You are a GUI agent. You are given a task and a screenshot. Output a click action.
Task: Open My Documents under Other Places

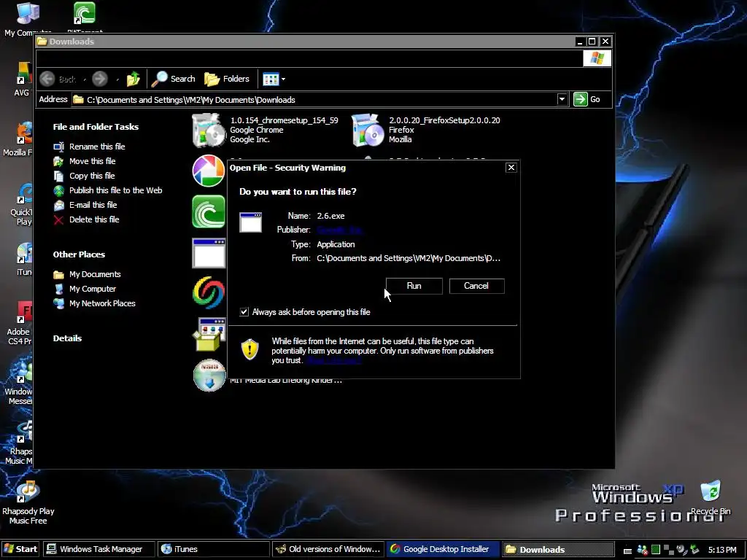click(95, 274)
